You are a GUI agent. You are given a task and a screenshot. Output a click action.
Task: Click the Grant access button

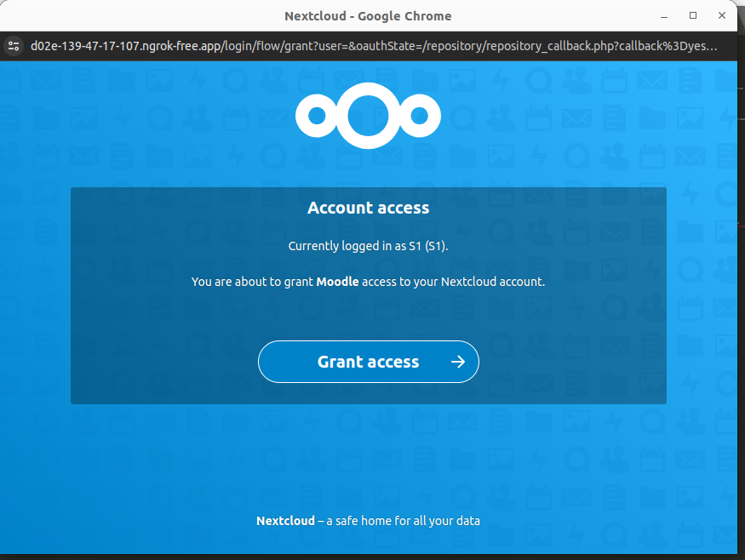(x=368, y=362)
